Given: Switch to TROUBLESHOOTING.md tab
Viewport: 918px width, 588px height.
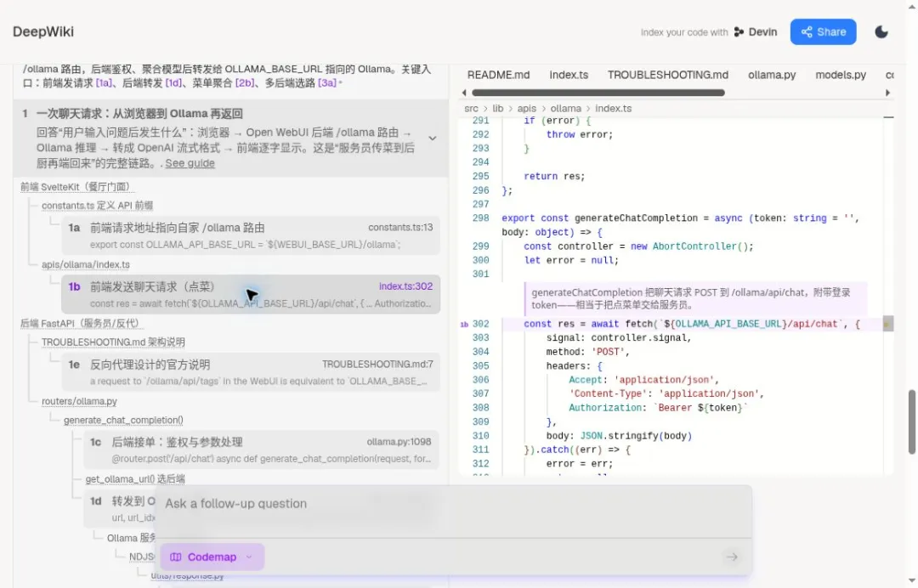Looking at the screenshot, I should coord(667,75).
